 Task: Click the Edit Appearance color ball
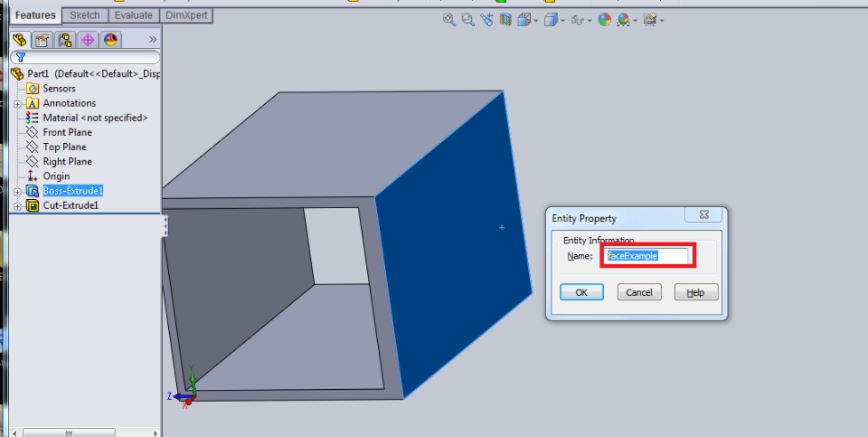(605, 20)
